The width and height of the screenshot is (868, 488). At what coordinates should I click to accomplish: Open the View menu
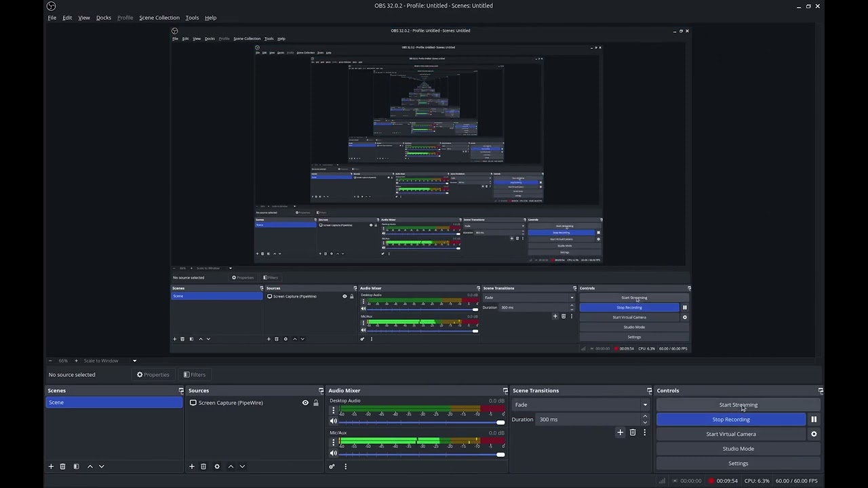[84, 18]
